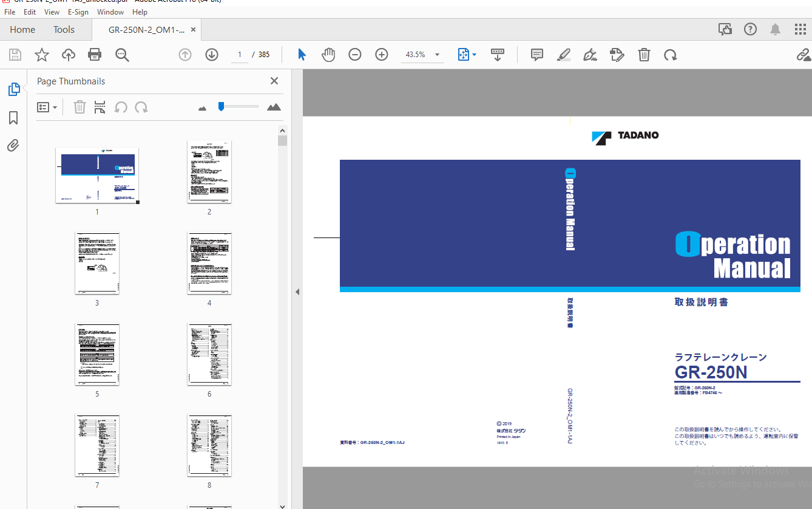The height and width of the screenshot is (509, 812).
Task: Expand the fit page options dropdown arrow
Action: tap(474, 55)
